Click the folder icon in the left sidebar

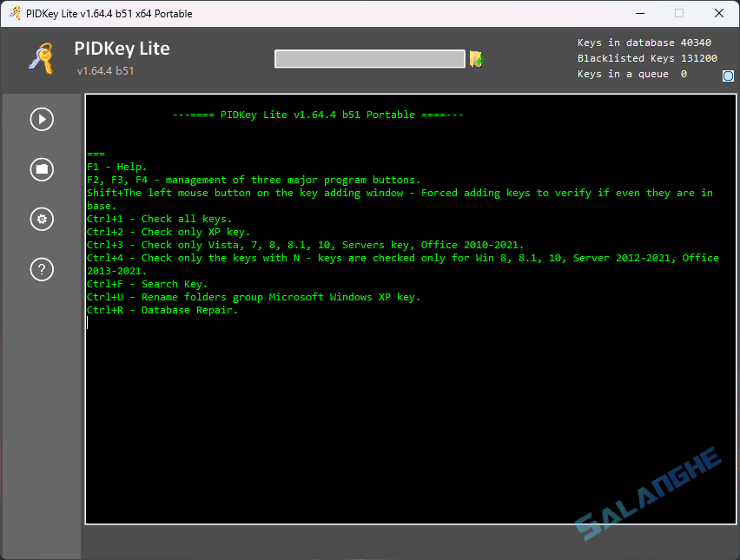(x=41, y=169)
